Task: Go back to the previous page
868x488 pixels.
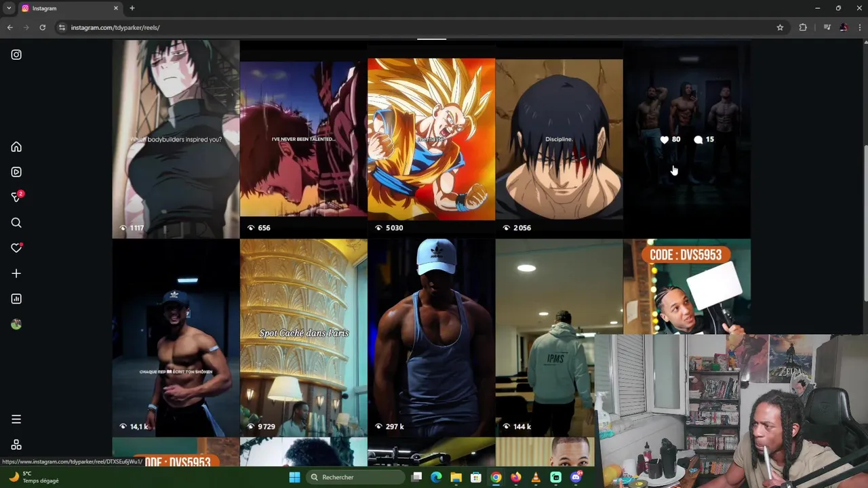Action: click(10, 28)
